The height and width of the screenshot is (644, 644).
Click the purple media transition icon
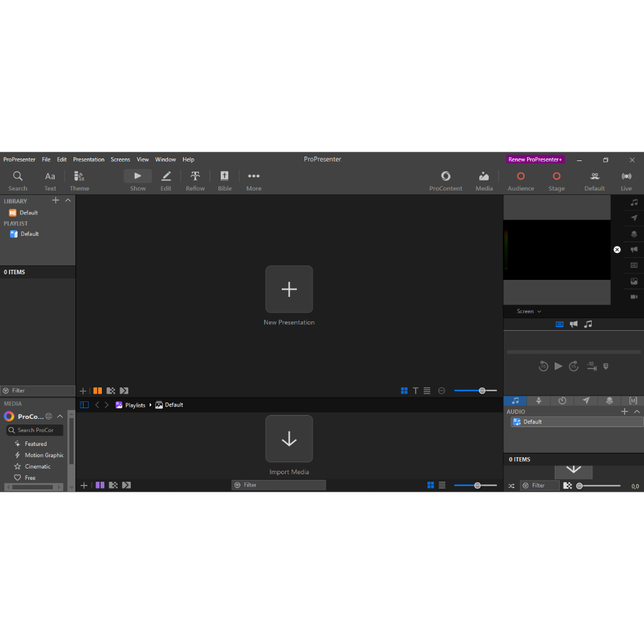100,486
